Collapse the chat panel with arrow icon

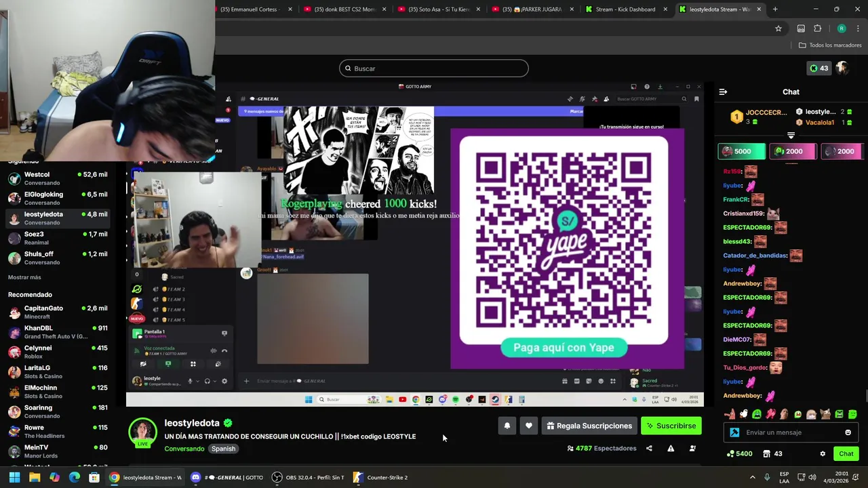(723, 91)
